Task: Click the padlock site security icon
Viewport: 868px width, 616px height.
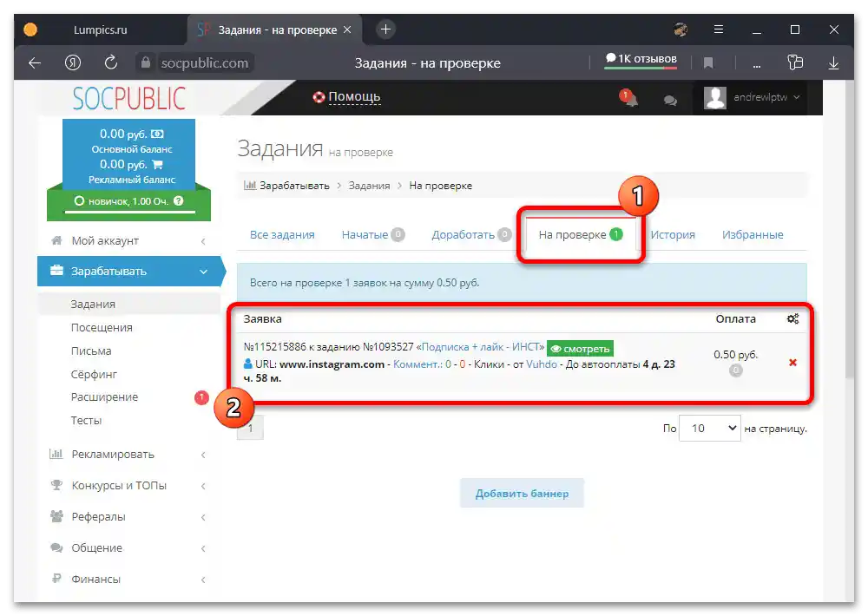Action: (x=146, y=62)
